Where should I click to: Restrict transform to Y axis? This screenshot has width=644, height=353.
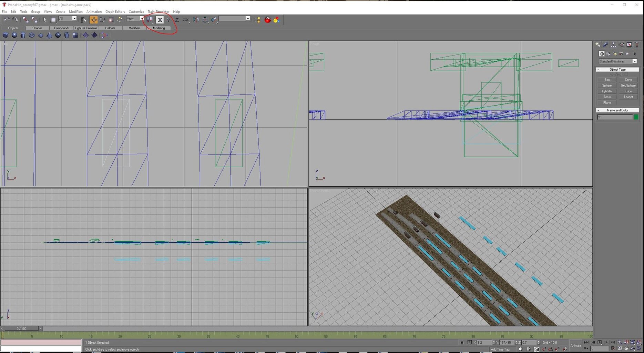168,20
